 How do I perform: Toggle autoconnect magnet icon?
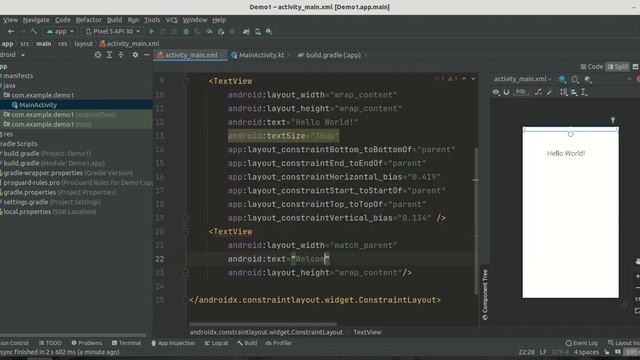507,92
